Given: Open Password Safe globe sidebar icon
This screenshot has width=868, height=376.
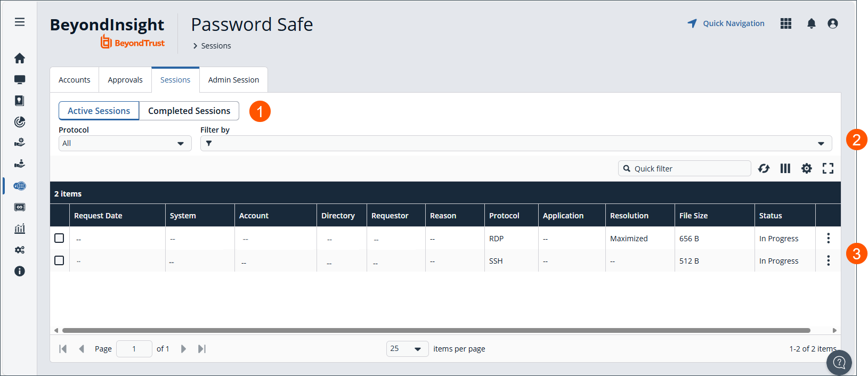Looking at the screenshot, I should [20, 186].
